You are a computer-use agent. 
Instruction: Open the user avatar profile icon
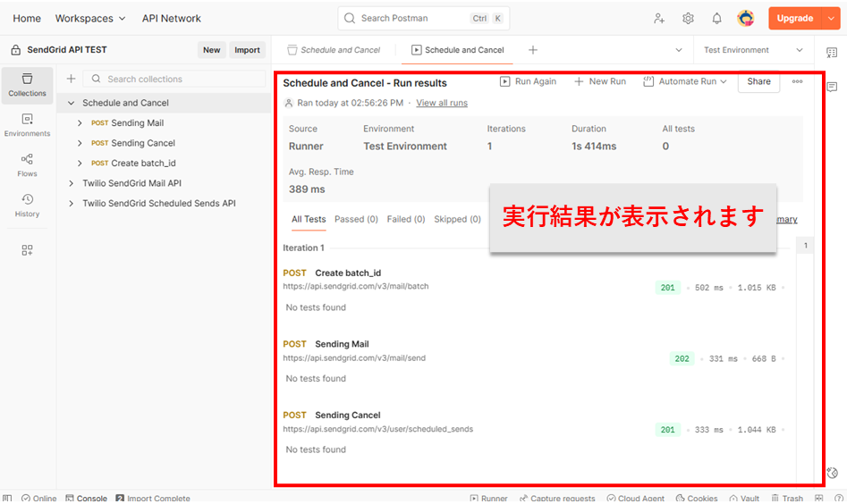click(x=745, y=18)
